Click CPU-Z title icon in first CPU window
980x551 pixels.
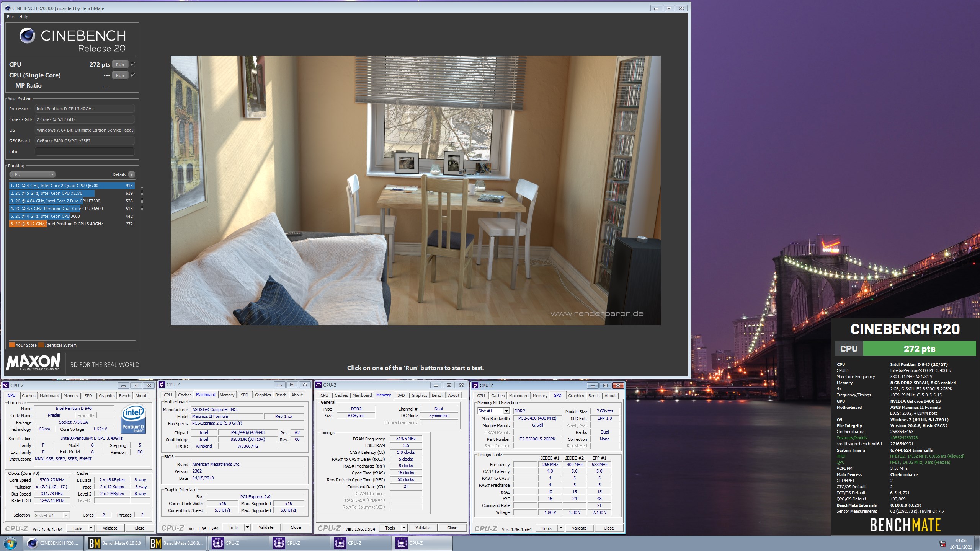tap(6, 385)
